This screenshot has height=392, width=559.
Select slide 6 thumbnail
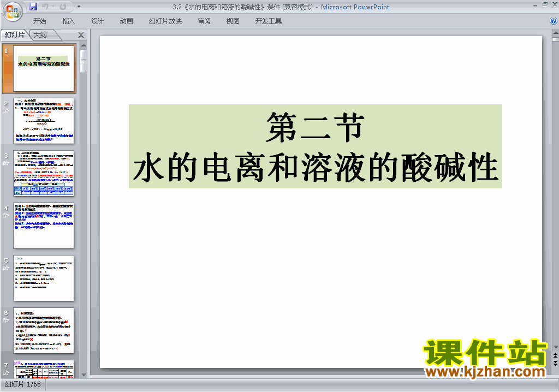coord(44,331)
